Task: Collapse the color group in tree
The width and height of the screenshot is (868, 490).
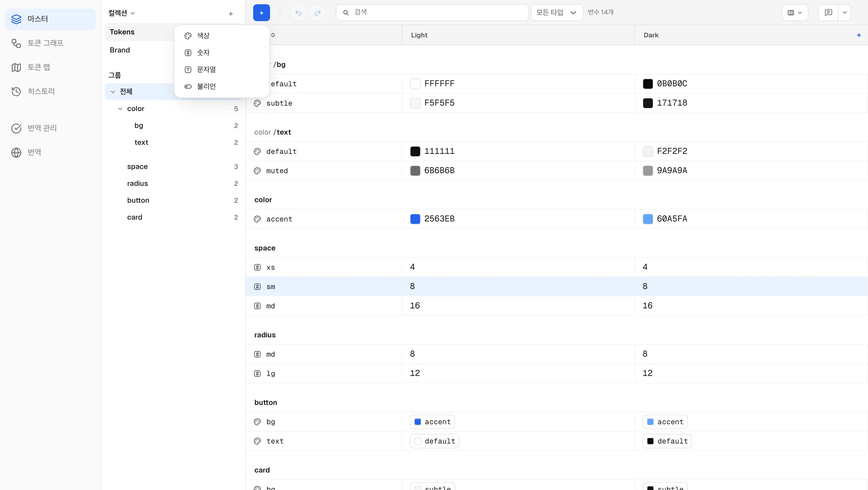Action: point(120,109)
